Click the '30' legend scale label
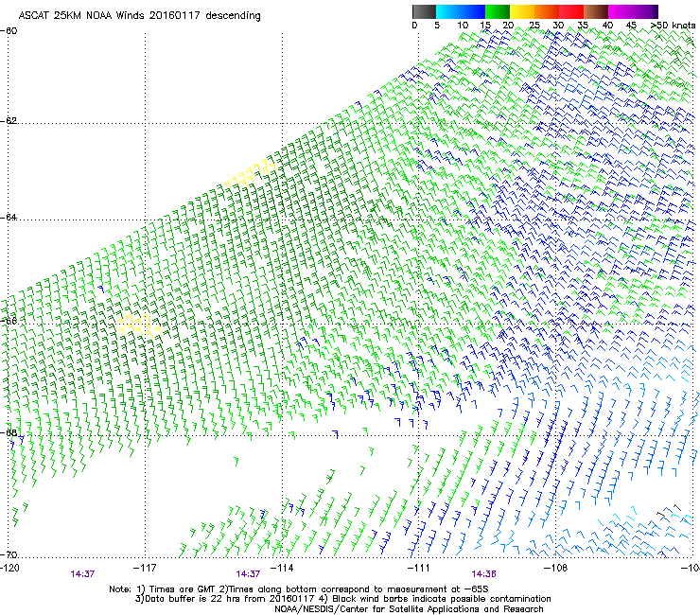 tap(558, 26)
